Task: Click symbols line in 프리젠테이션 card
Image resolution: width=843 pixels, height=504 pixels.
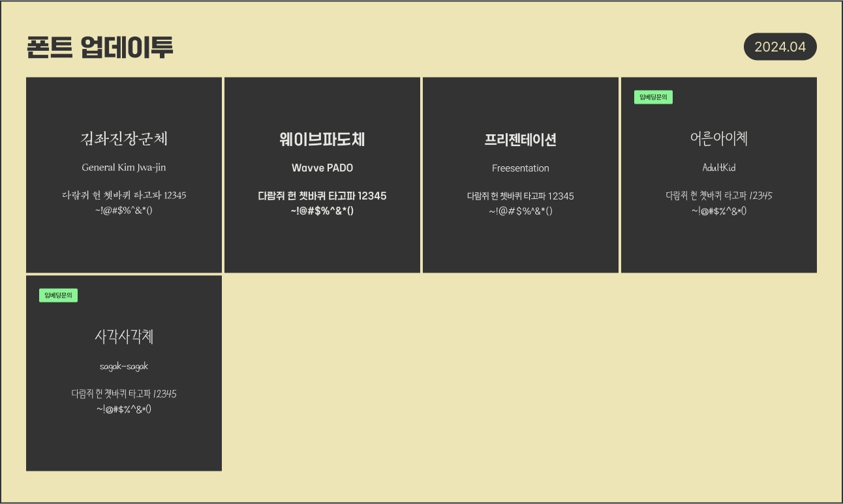Action: click(x=521, y=211)
